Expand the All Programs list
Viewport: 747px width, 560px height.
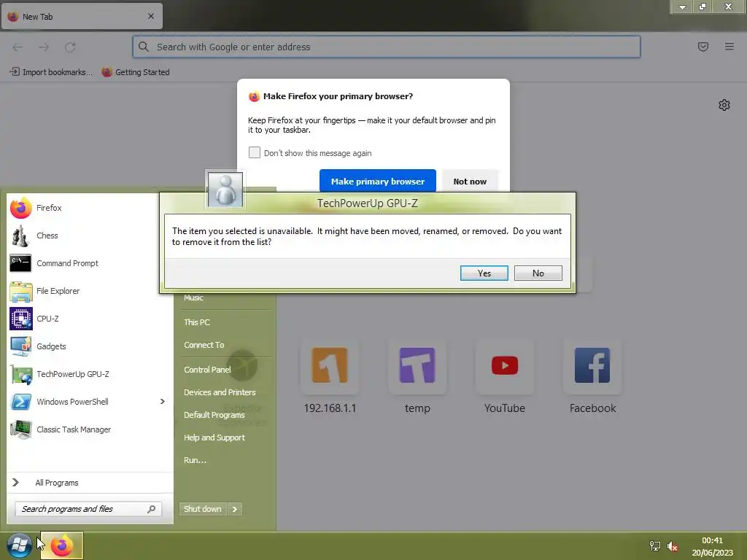[90, 483]
